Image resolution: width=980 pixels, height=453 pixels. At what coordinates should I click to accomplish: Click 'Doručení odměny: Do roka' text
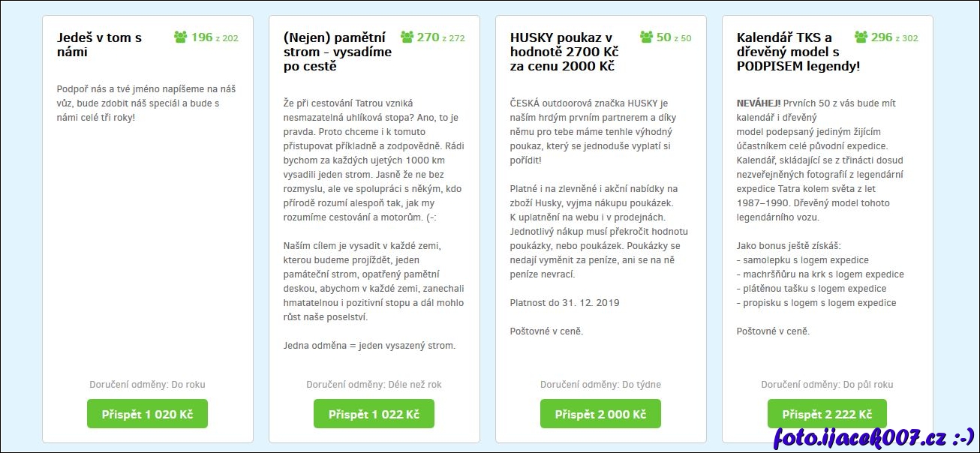click(x=147, y=385)
